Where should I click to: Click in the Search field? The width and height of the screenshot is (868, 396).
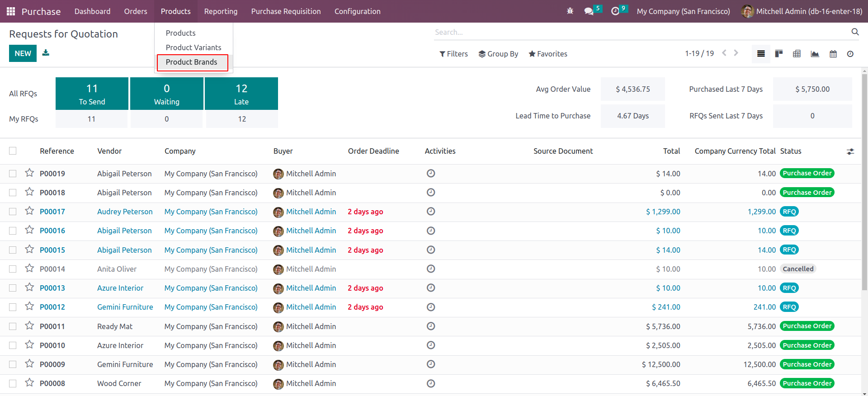pyautogui.click(x=642, y=32)
